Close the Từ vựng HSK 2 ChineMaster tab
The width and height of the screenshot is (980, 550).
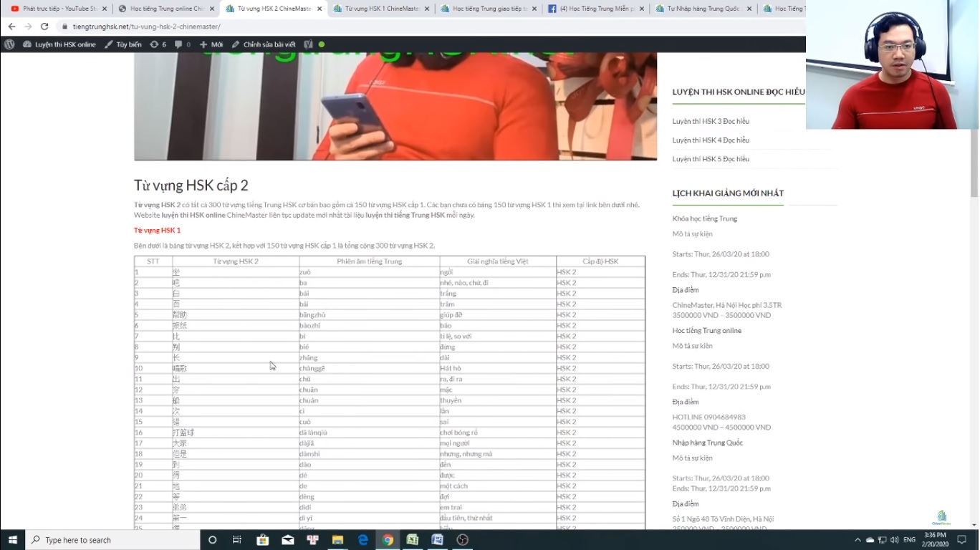click(x=320, y=9)
